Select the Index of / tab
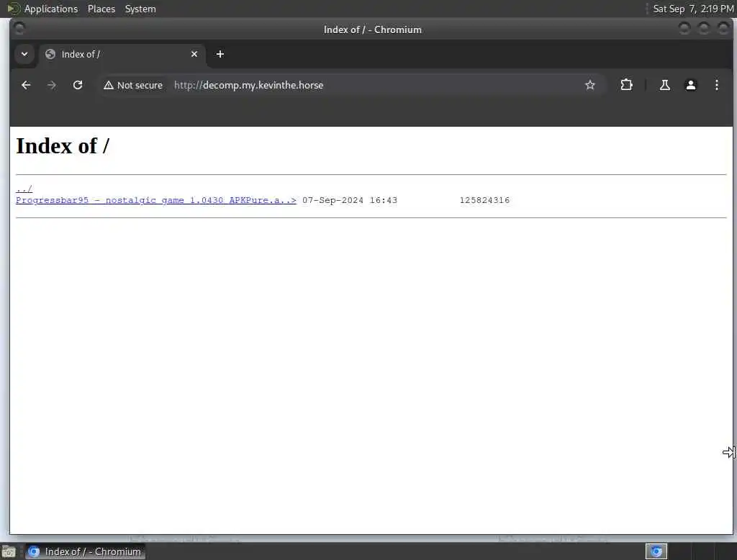Viewport: 737px width, 560px height. coord(121,54)
